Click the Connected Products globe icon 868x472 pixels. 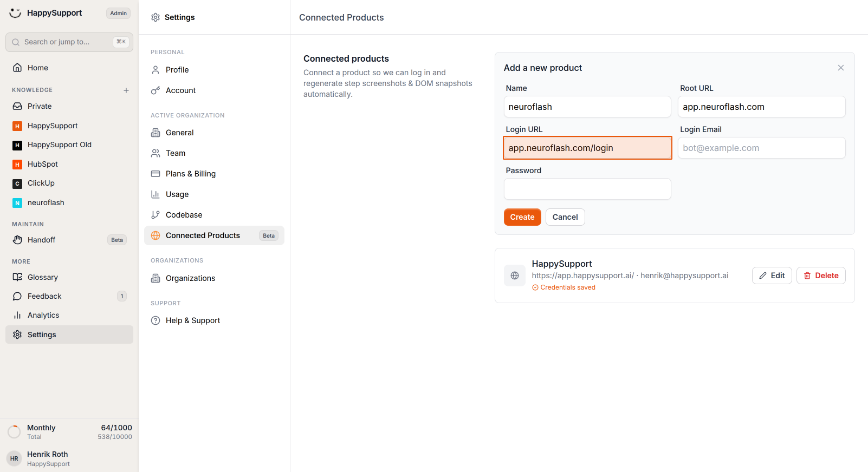coord(156,235)
